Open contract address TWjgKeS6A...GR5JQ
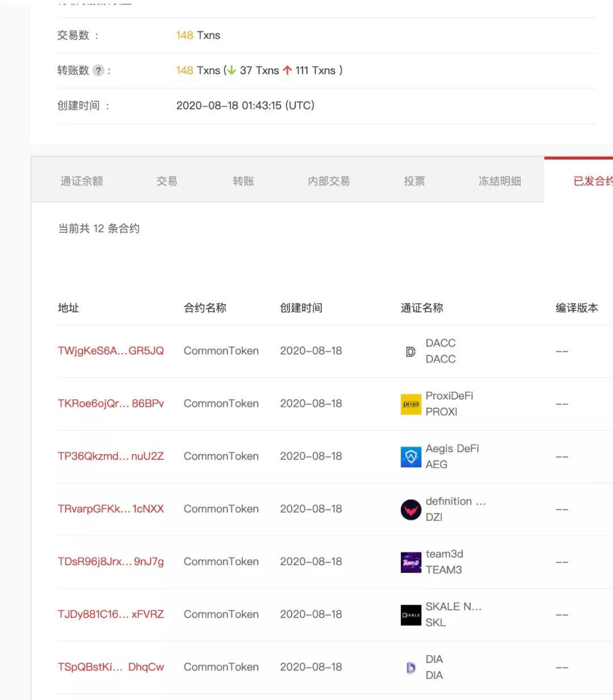This screenshot has width=613, height=700. (x=111, y=351)
